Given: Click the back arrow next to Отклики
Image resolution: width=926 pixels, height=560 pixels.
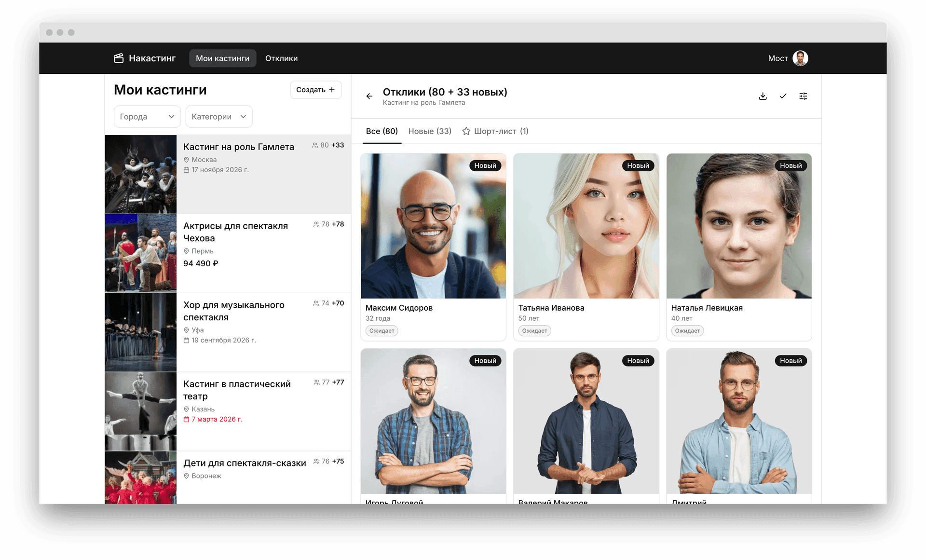Looking at the screenshot, I should (x=369, y=96).
